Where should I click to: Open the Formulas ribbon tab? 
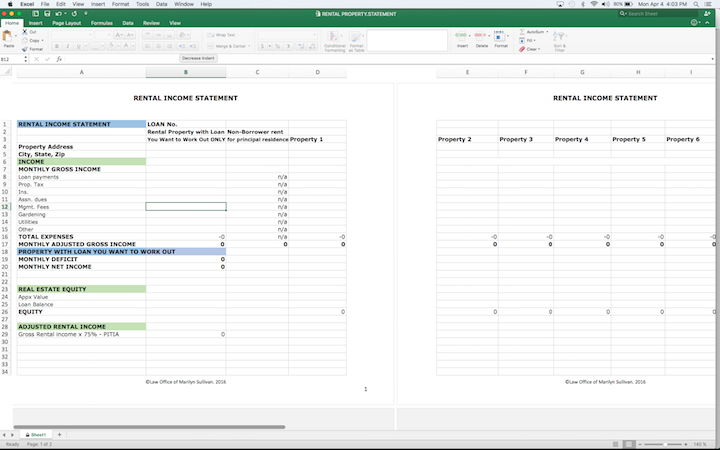coord(102,21)
